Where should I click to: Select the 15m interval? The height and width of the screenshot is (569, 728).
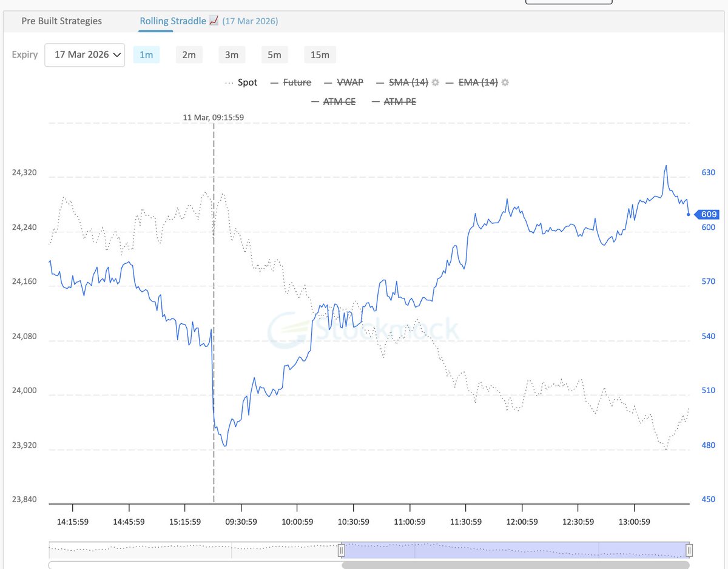coord(320,55)
